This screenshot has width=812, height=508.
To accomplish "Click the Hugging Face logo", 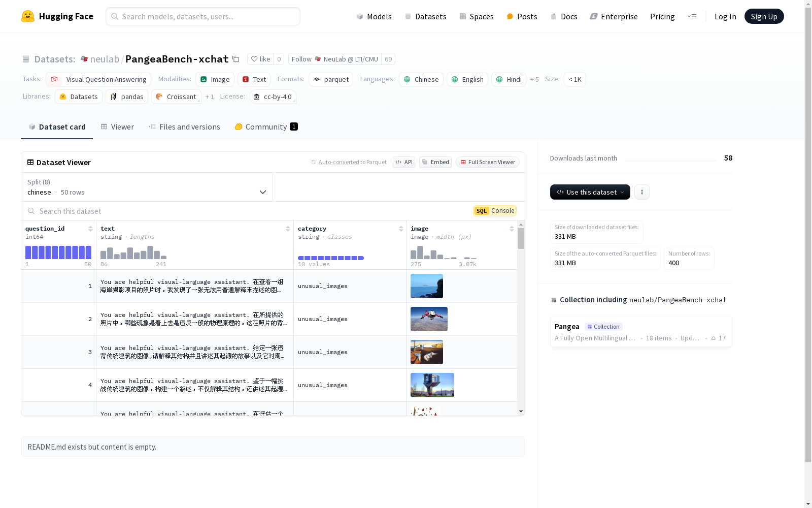I will coord(57,16).
